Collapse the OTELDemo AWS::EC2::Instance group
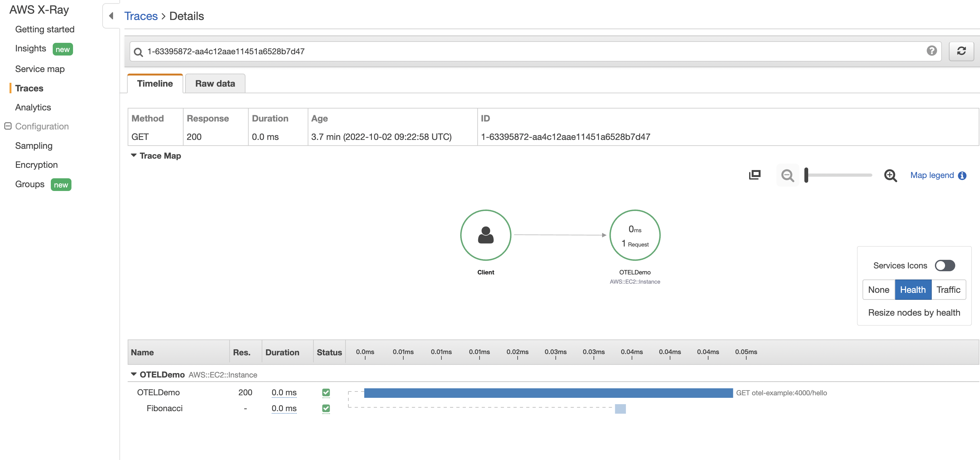Image resolution: width=980 pixels, height=460 pixels. pos(133,374)
